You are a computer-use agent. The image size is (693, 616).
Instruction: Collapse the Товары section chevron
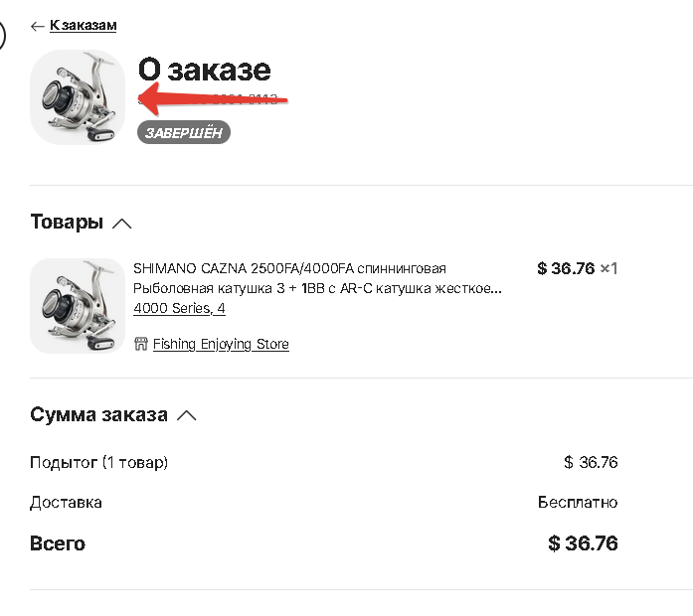pyautogui.click(x=122, y=224)
